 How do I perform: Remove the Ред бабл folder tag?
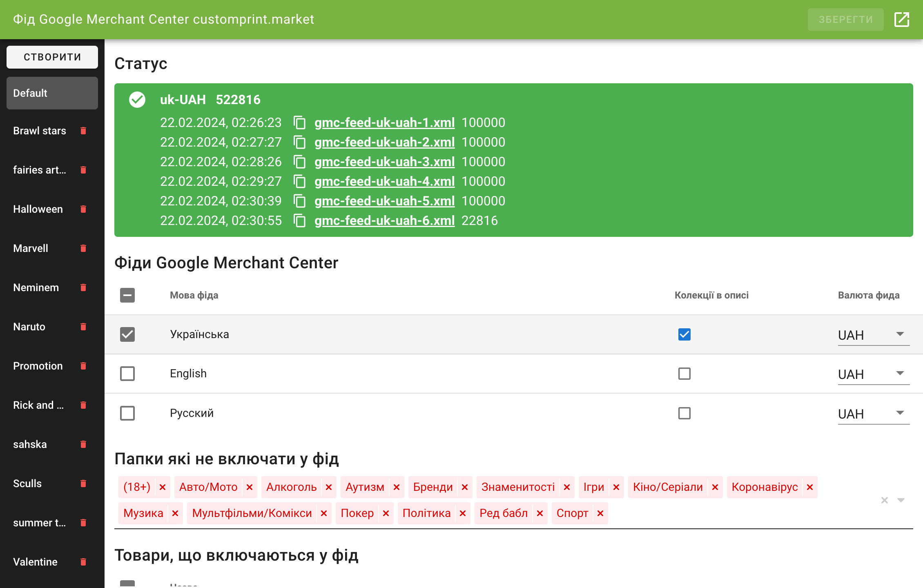540,513
